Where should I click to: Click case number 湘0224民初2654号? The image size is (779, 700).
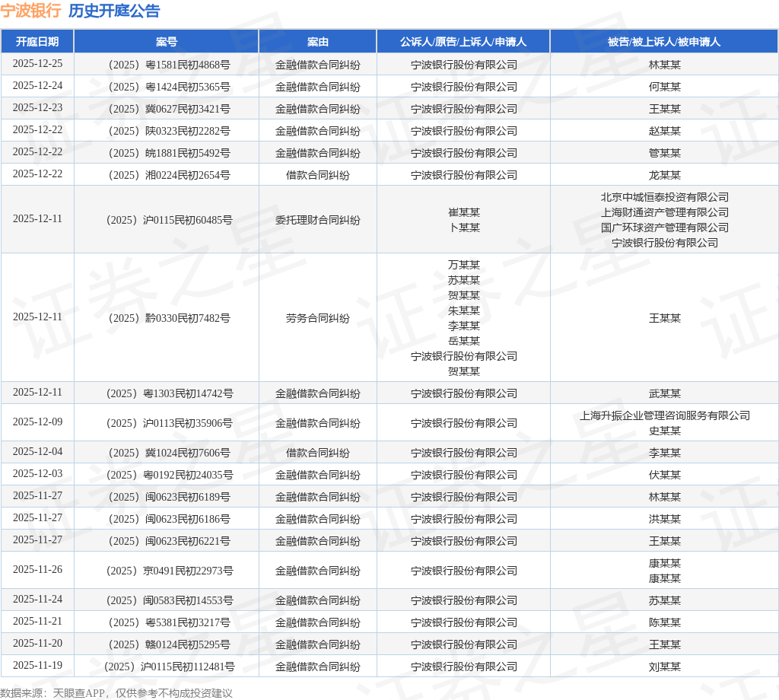coord(170,175)
